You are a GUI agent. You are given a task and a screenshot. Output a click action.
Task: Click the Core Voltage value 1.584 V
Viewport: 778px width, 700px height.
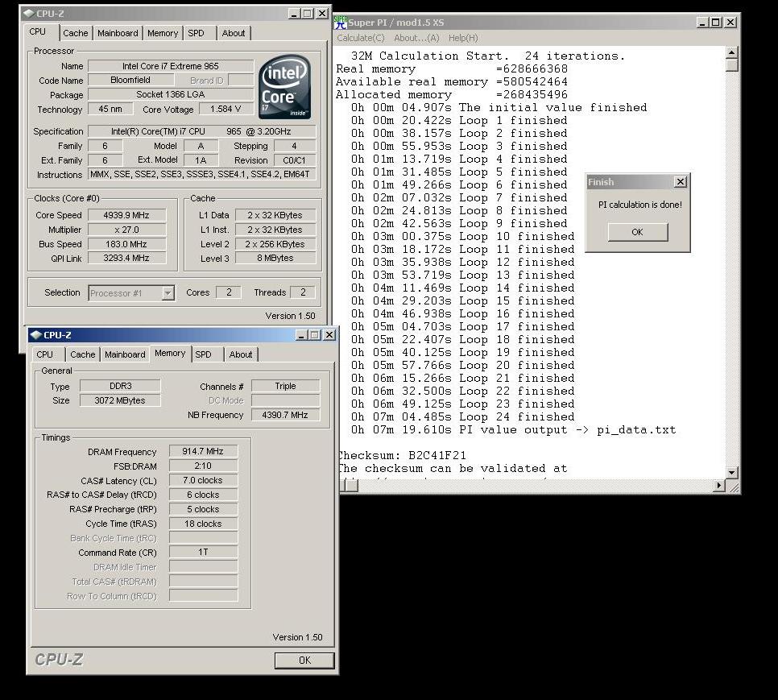tap(226, 109)
